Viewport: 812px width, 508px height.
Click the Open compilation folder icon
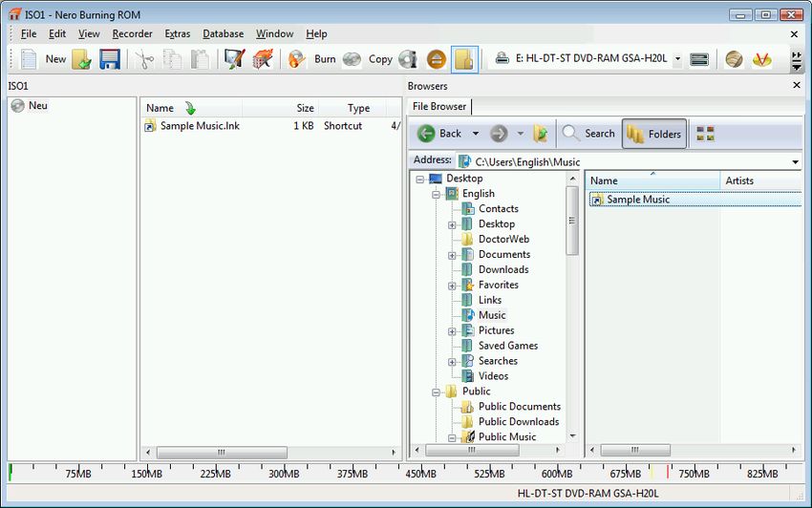click(81, 59)
